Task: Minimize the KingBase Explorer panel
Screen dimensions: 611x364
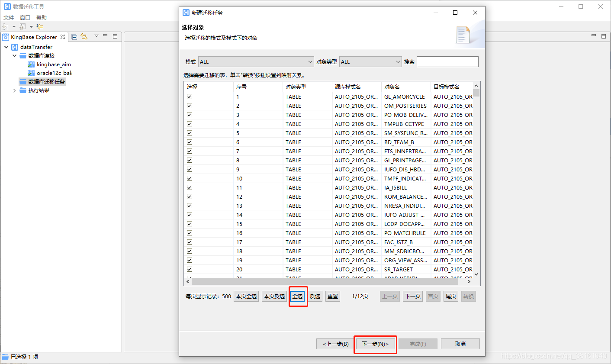Action: pyautogui.click(x=105, y=36)
